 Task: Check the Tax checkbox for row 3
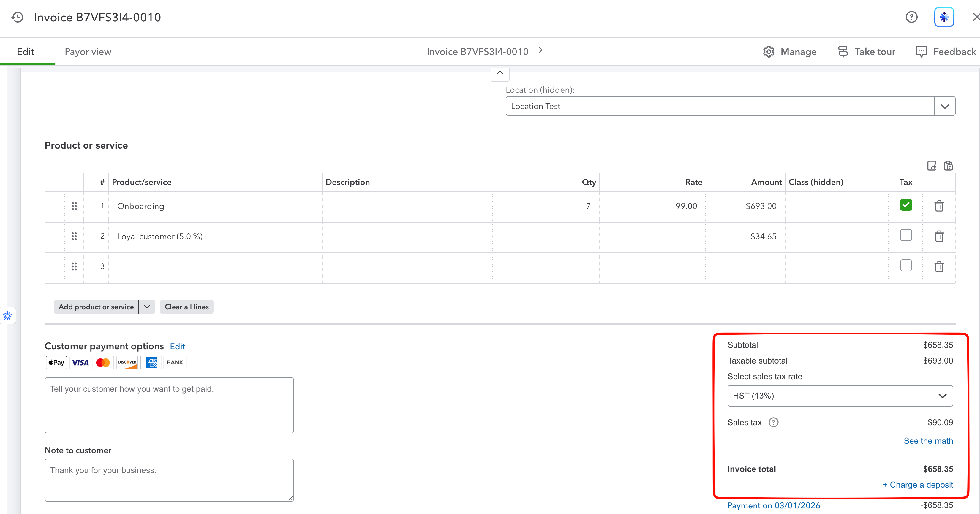click(x=906, y=265)
